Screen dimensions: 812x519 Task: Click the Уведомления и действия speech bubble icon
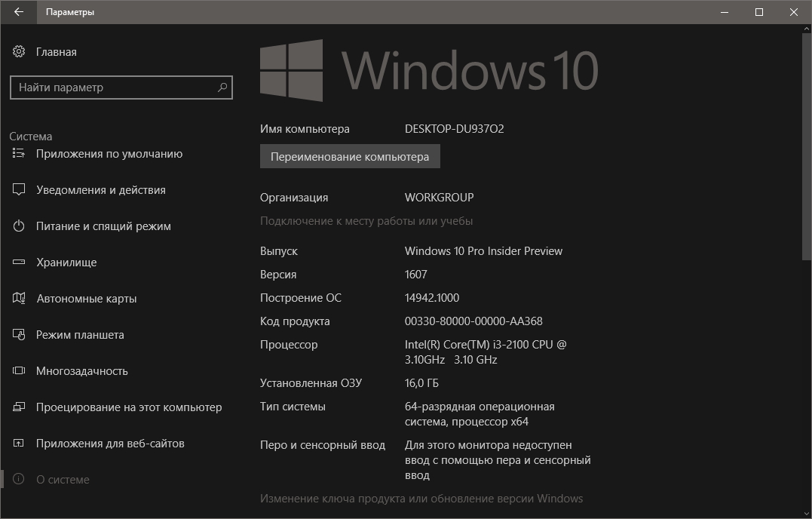[x=19, y=189]
